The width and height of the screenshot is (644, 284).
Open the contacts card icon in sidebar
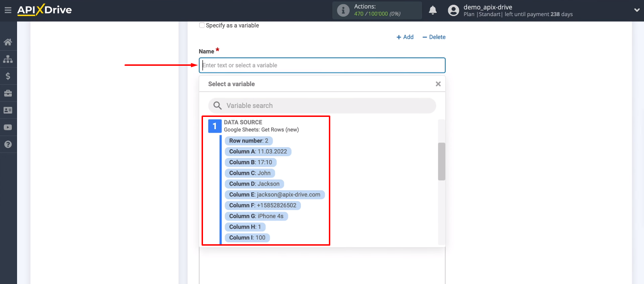[8, 110]
